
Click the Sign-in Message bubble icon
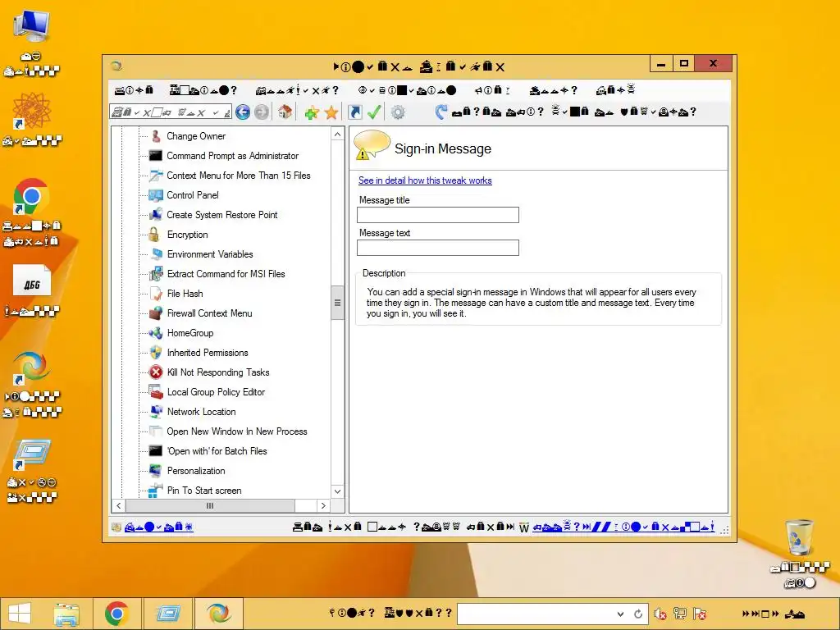(x=372, y=146)
